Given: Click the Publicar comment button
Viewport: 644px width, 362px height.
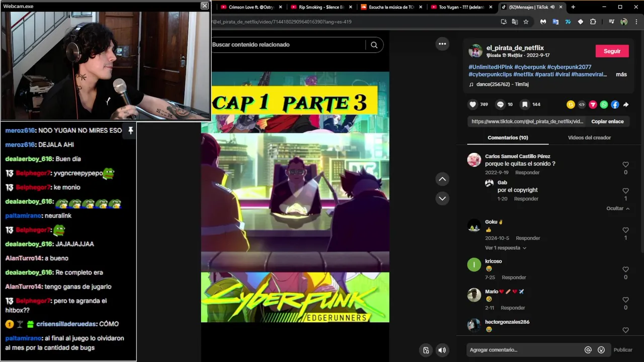Looking at the screenshot, I should pyautogui.click(x=623, y=350).
